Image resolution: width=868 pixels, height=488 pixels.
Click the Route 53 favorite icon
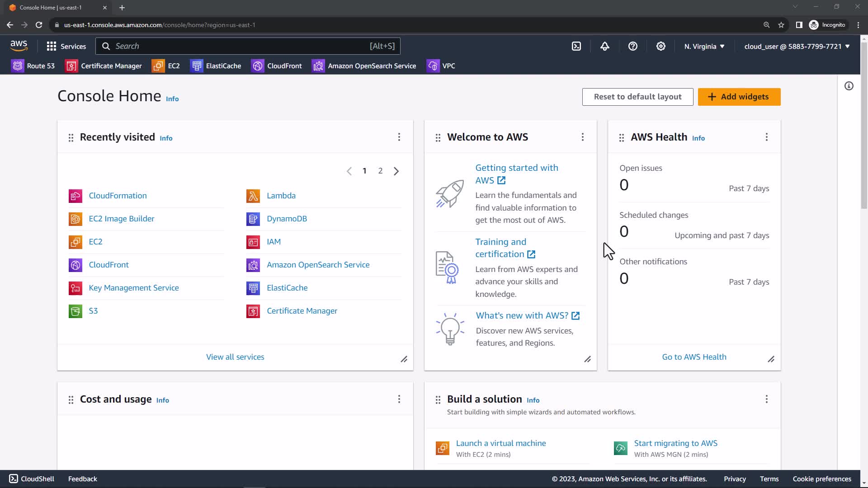(x=18, y=66)
